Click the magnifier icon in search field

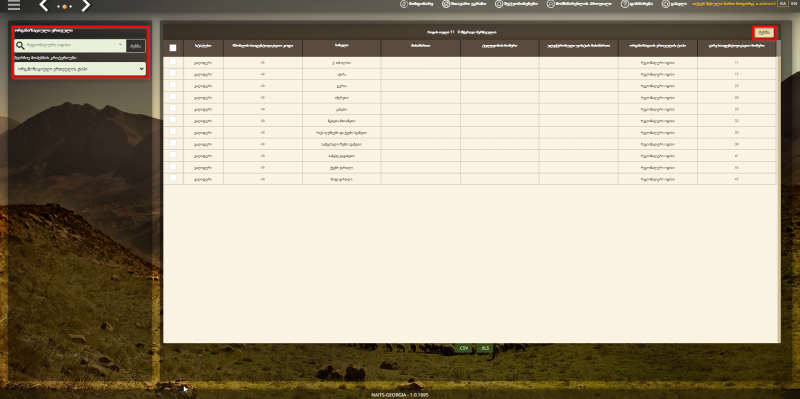click(20, 46)
